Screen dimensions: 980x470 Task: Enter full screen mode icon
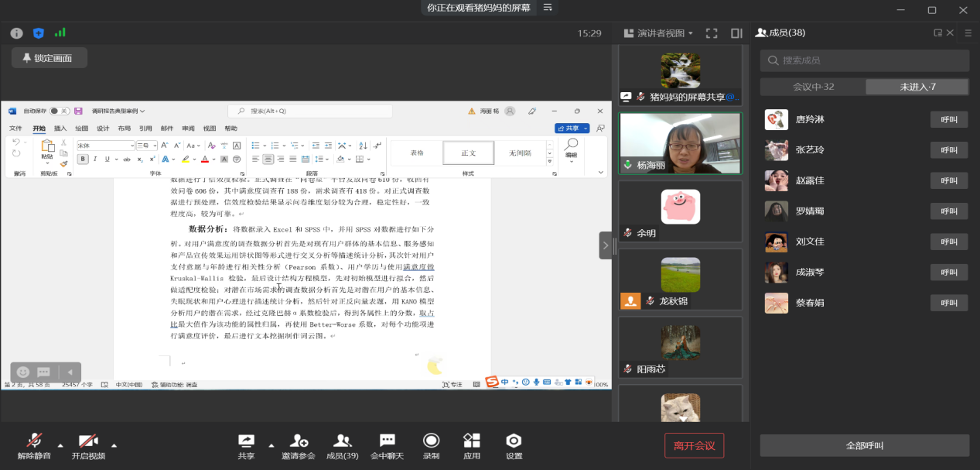(x=712, y=33)
